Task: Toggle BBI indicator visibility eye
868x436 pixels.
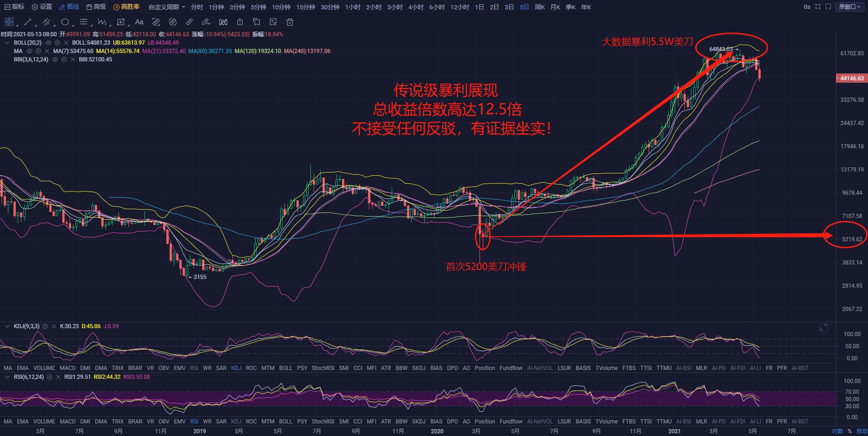Action: click(x=55, y=59)
